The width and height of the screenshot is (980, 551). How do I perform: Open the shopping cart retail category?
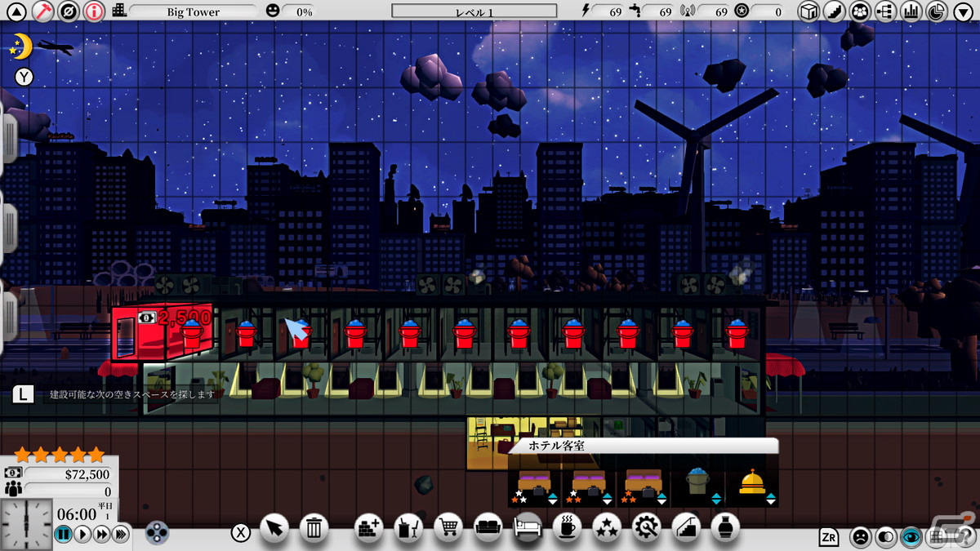coord(448,528)
